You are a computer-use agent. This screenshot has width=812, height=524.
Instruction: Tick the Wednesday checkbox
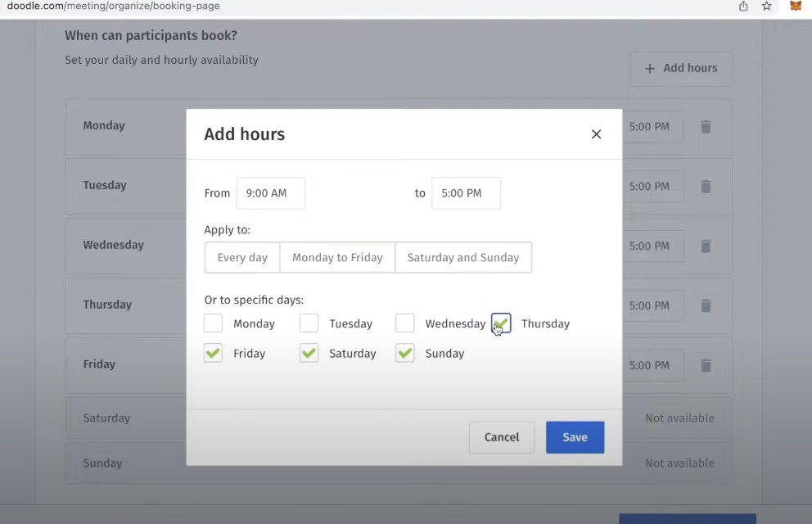(405, 323)
